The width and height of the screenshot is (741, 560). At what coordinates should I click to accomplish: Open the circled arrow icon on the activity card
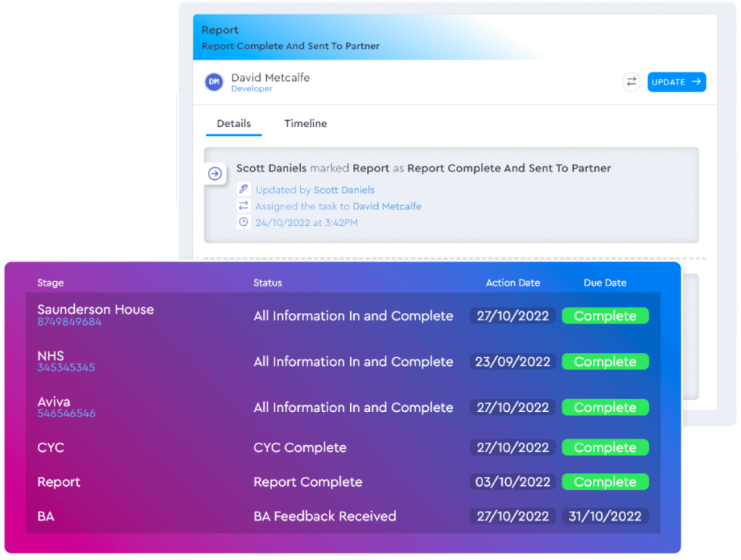tap(215, 173)
